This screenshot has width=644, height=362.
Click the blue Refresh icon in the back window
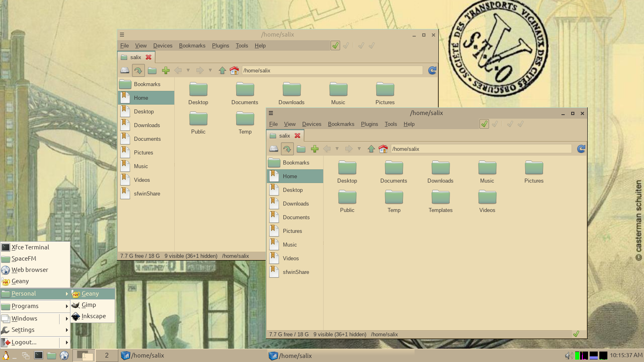432,70
